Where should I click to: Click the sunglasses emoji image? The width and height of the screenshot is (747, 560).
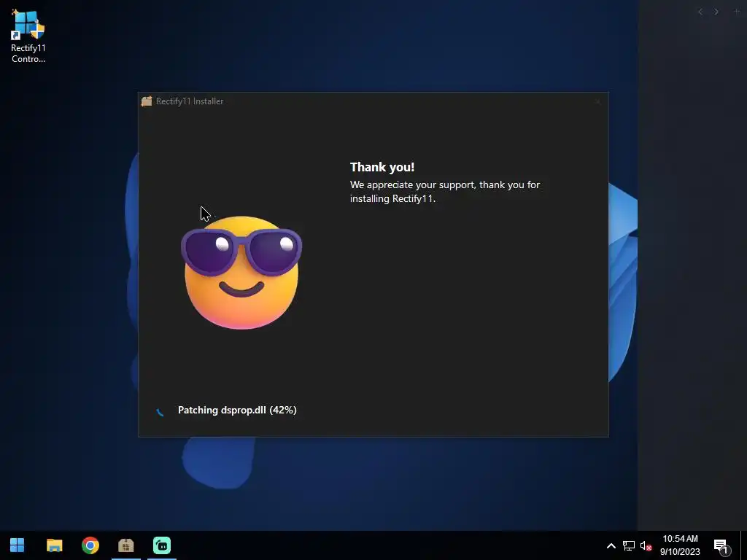[241, 273]
